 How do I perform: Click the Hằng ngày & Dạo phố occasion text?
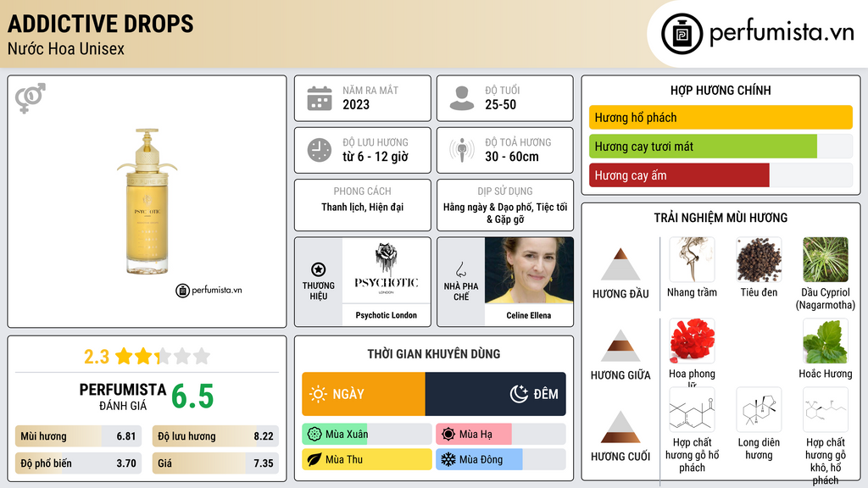(505, 213)
